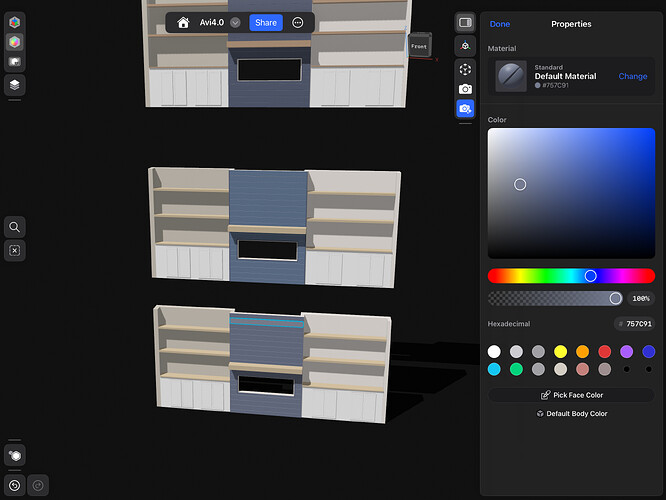Select the mauve brown color swatch
Viewport: 666px width, 500px height.
tap(604, 369)
